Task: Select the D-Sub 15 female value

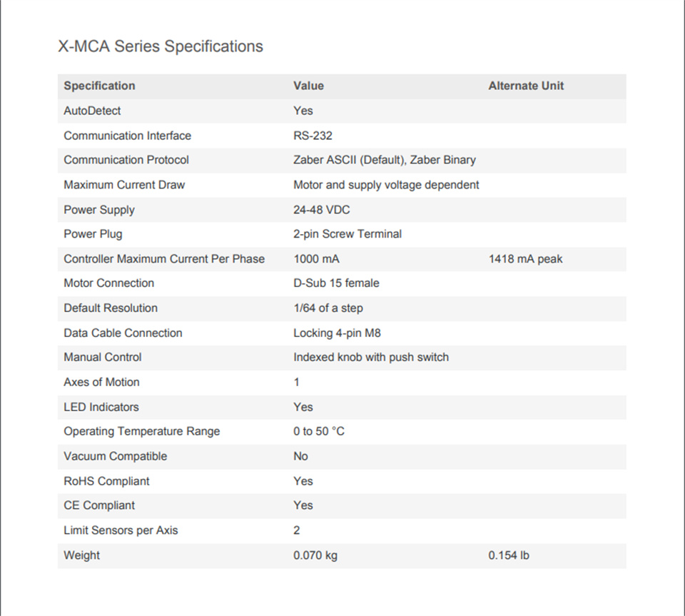Action: click(336, 283)
